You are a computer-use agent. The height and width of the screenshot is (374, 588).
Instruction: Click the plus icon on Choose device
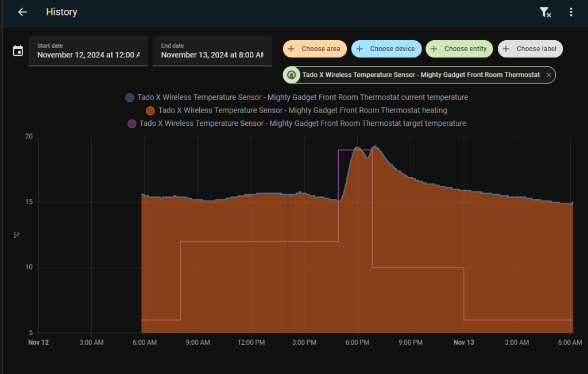point(359,49)
